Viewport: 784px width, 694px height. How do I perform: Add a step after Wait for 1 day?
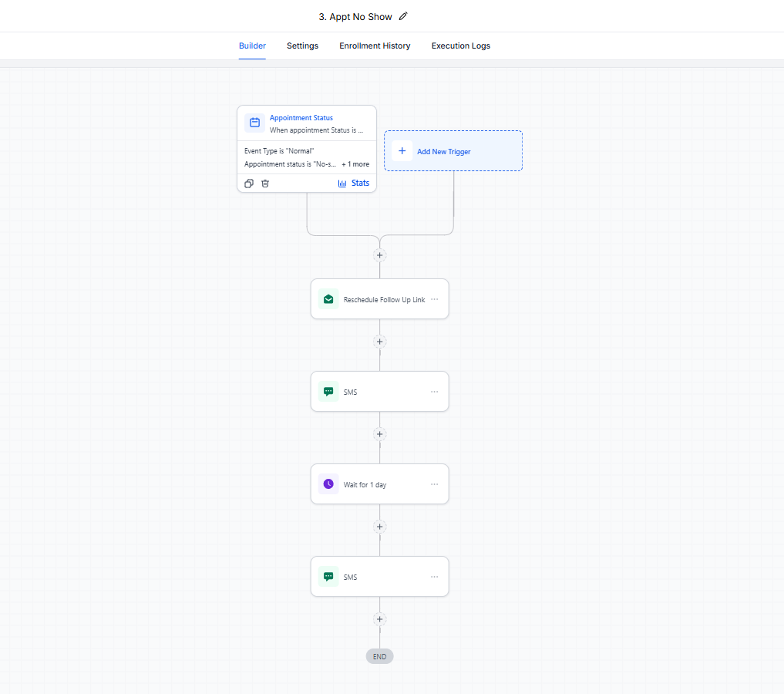pos(379,527)
